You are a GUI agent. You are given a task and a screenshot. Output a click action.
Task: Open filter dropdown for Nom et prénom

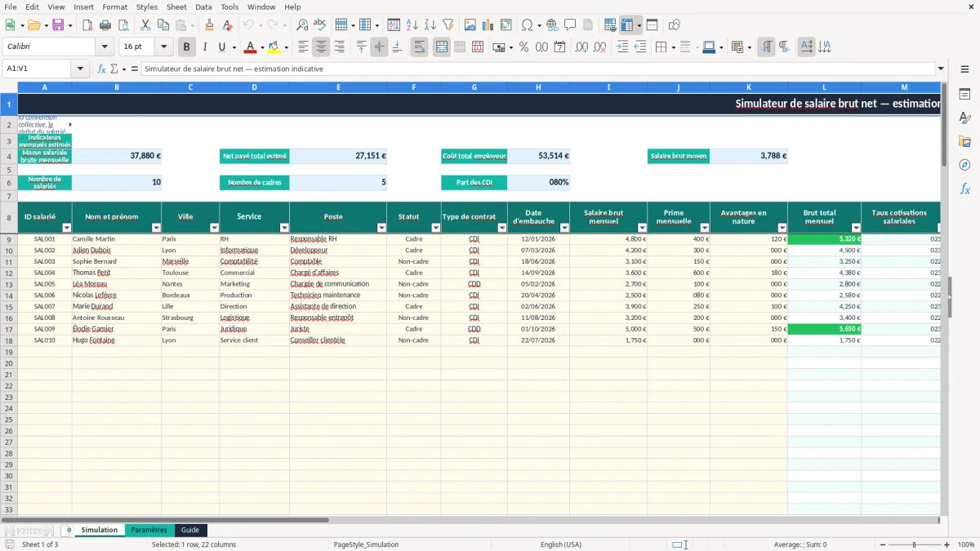pos(156,228)
